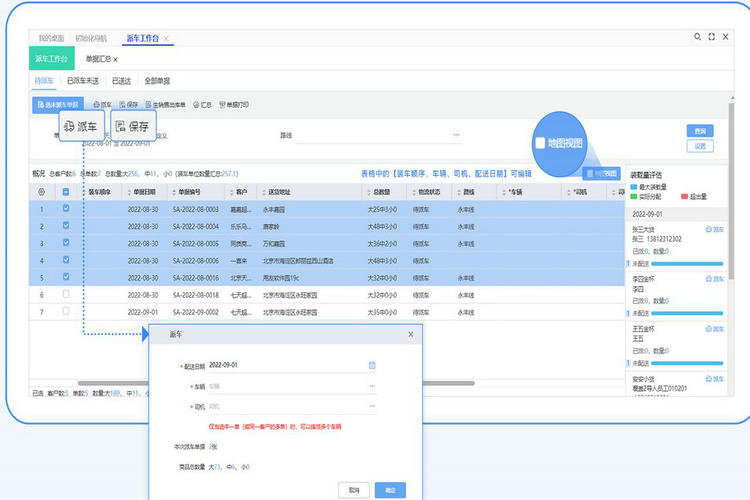The image size is (750, 500).
Task: Click the 单据打印 print toolbar item
Action: (234, 103)
